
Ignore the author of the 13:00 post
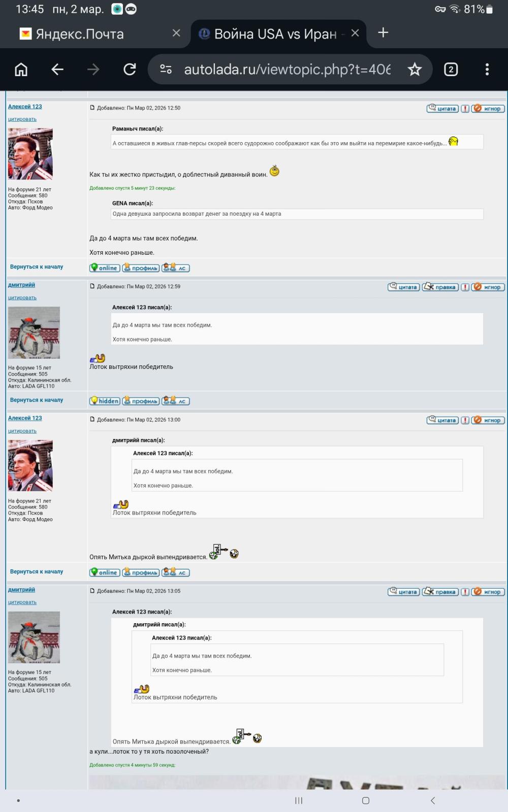[488, 420]
